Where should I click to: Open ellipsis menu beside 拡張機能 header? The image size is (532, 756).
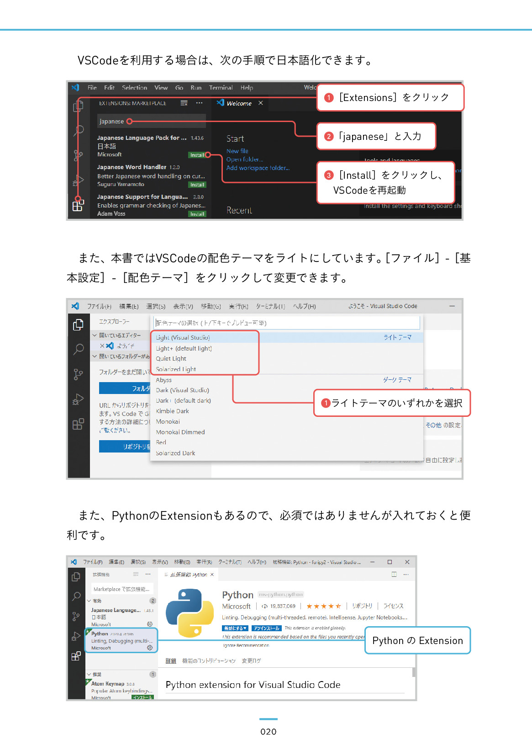pyautogui.click(x=148, y=574)
